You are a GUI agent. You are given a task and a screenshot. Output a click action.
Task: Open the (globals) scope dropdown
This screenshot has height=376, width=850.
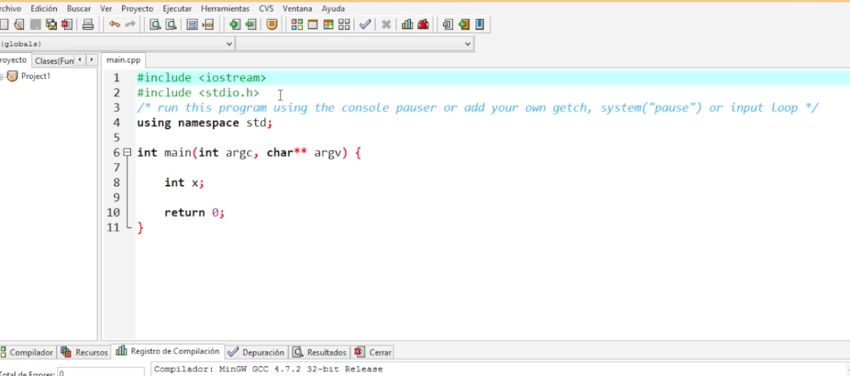(x=117, y=44)
